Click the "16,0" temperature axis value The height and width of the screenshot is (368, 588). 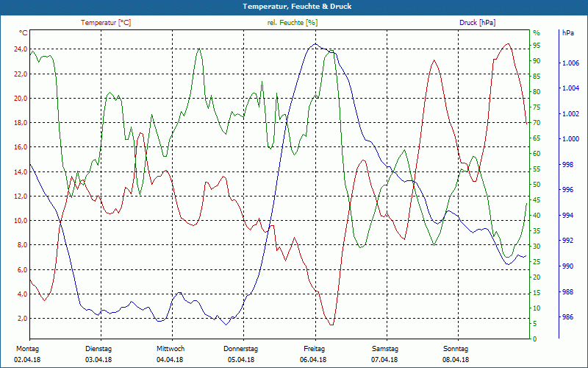point(21,147)
